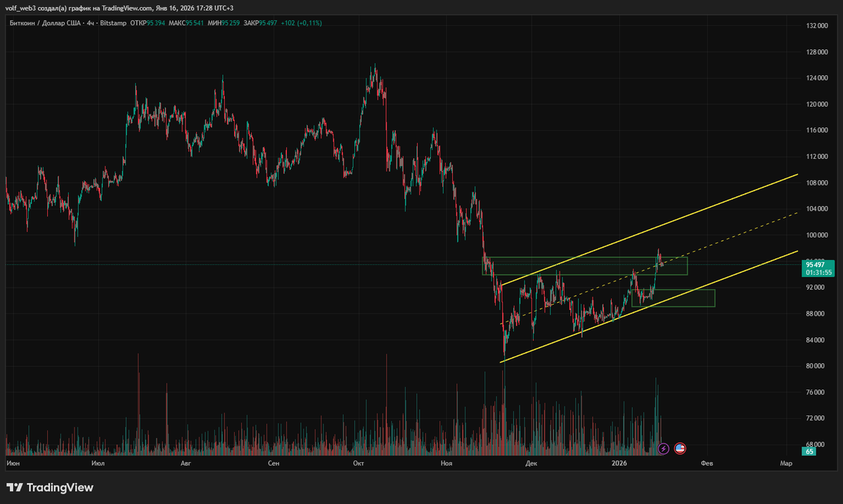The height and width of the screenshot is (504, 843).
Task: Open the 4ч timeframe selector
Action: [92, 22]
